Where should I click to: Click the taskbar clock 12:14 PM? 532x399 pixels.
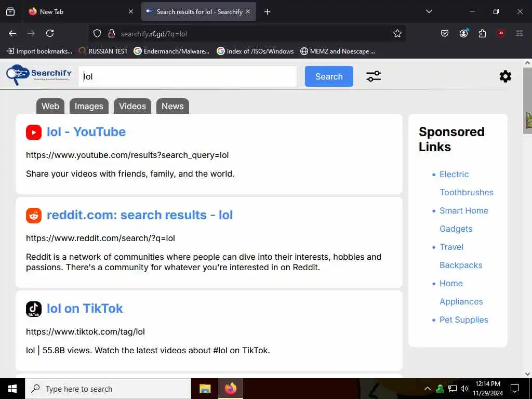[x=487, y=384]
